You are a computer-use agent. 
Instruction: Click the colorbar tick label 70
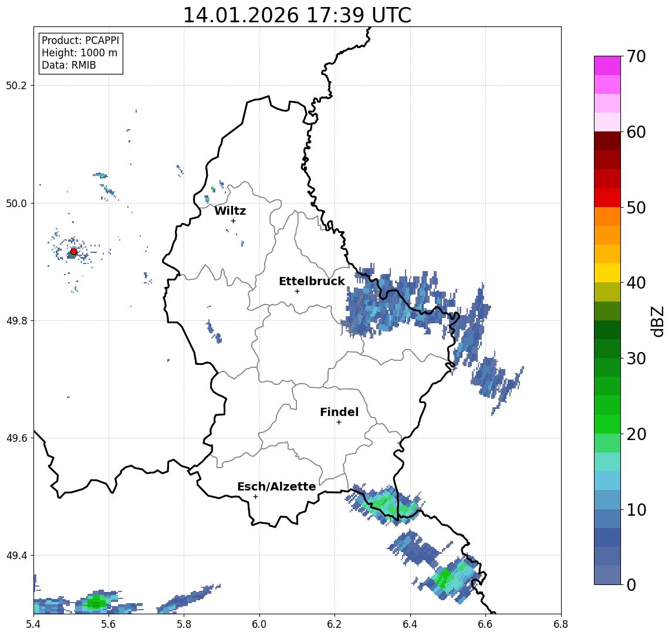point(636,56)
